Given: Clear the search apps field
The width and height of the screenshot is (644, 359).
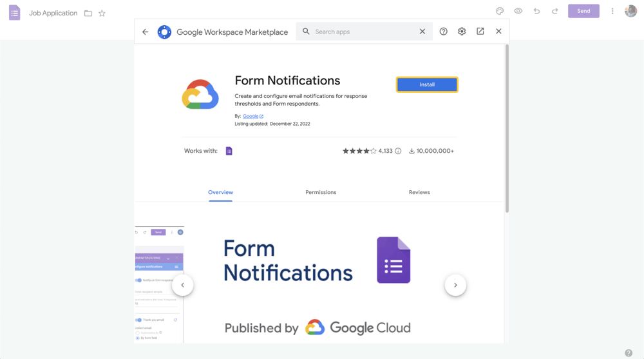Looking at the screenshot, I should click(x=422, y=32).
